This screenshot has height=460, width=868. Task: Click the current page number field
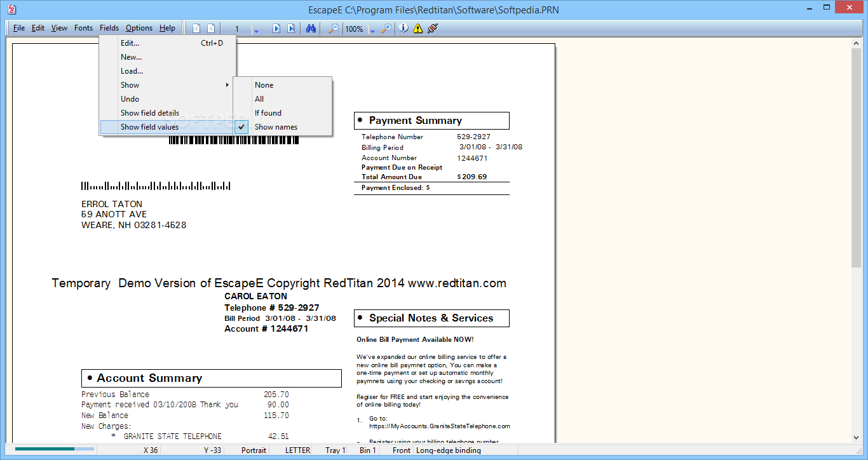tap(236, 29)
